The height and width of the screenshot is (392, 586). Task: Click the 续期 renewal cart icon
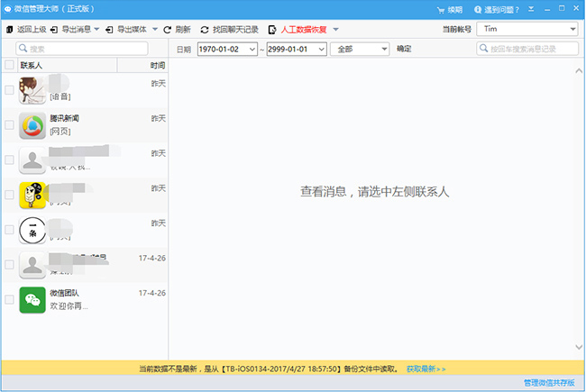pyautogui.click(x=426, y=10)
